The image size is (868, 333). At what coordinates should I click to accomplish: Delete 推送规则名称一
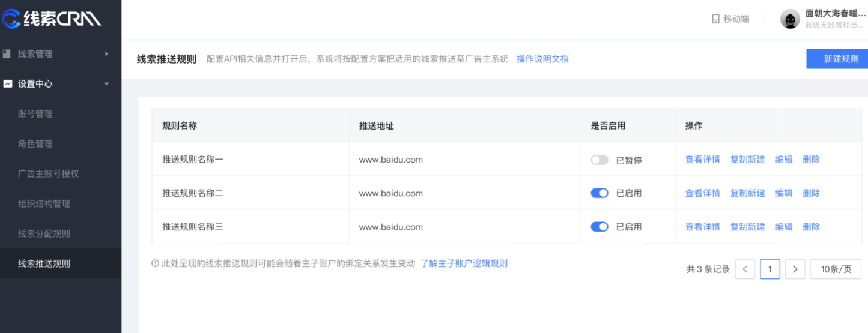click(811, 160)
